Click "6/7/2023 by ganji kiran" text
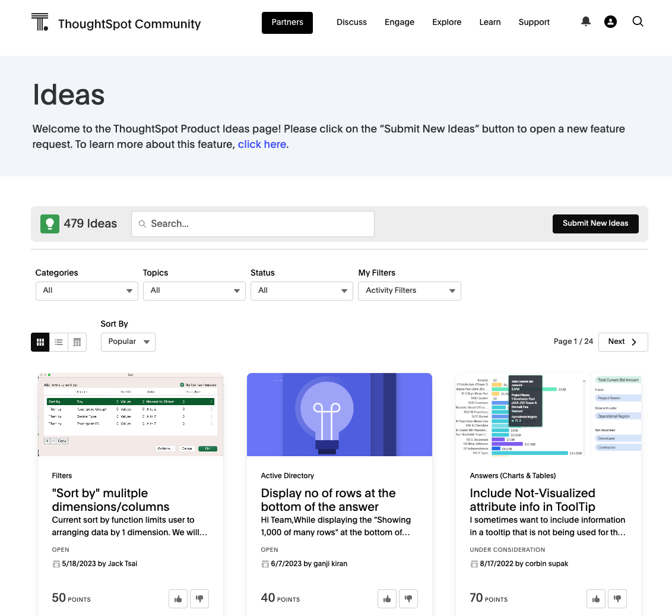This screenshot has width=672, height=616. (309, 564)
